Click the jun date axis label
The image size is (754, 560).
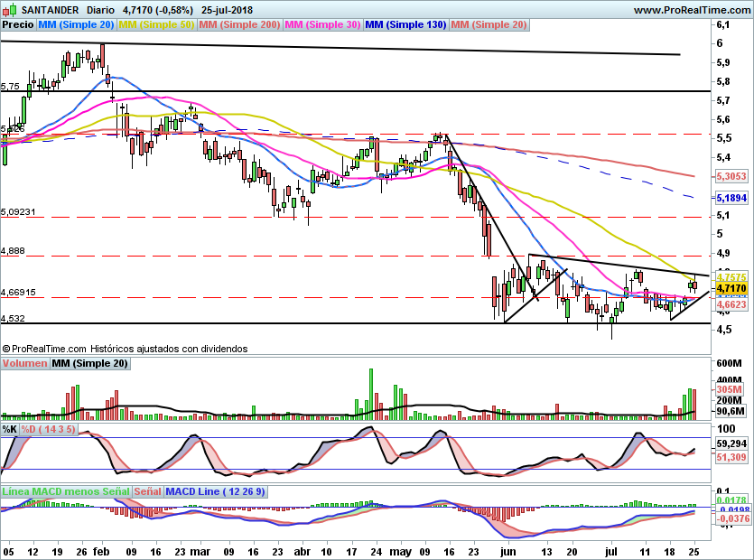(507, 551)
